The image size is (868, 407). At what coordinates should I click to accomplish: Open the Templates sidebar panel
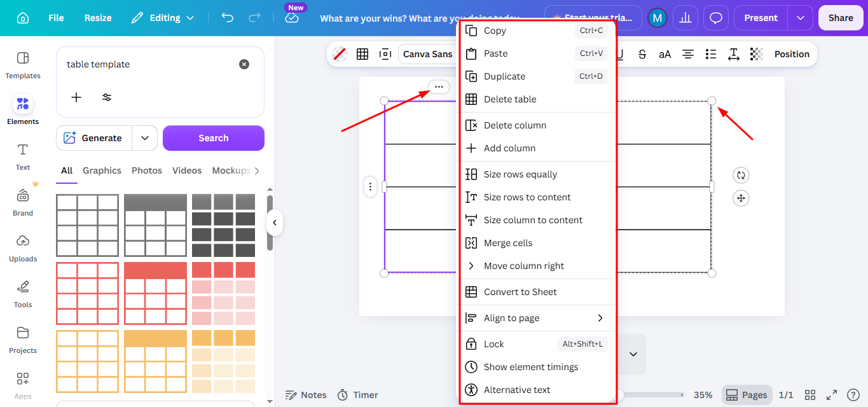tap(23, 65)
